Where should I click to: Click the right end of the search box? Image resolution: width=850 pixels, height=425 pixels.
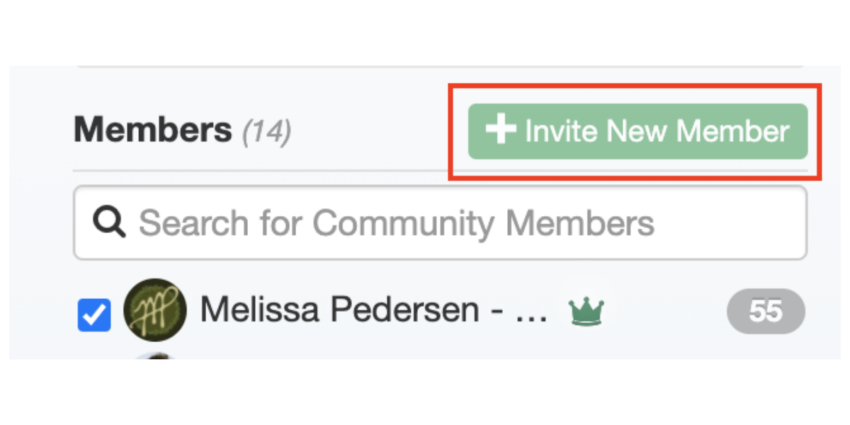click(780, 222)
